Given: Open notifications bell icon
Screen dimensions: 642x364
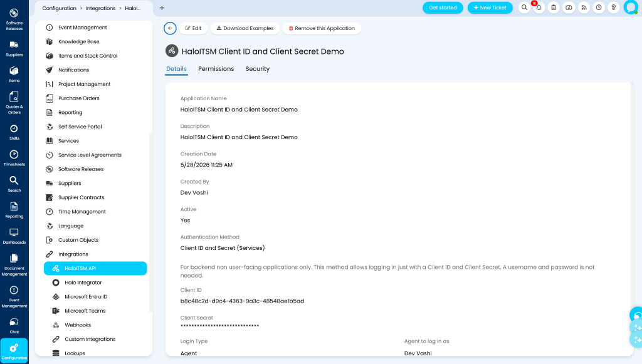Looking at the screenshot, I should coord(539,8).
